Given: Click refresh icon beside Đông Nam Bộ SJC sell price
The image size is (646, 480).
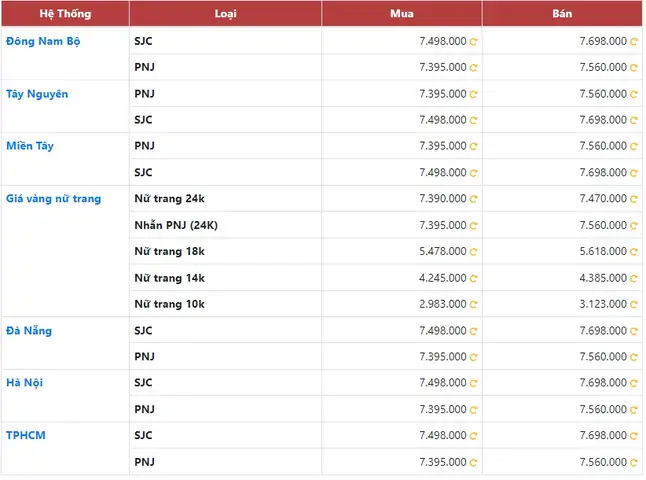Looking at the screenshot, I should click(x=634, y=42).
